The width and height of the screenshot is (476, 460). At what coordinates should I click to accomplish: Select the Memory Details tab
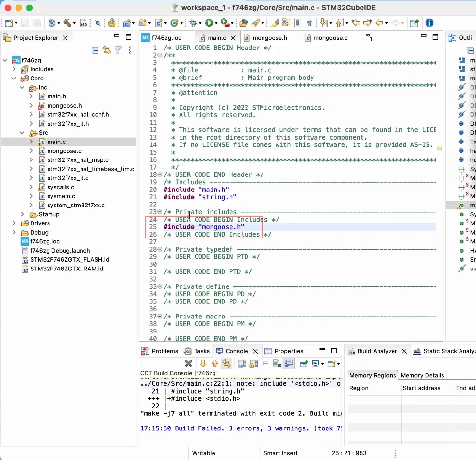pos(422,375)
